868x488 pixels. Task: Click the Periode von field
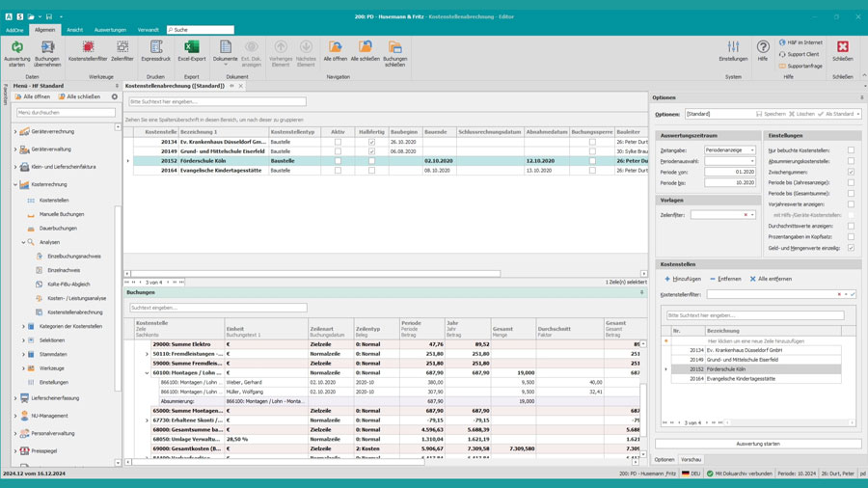[x=730, y=172]
